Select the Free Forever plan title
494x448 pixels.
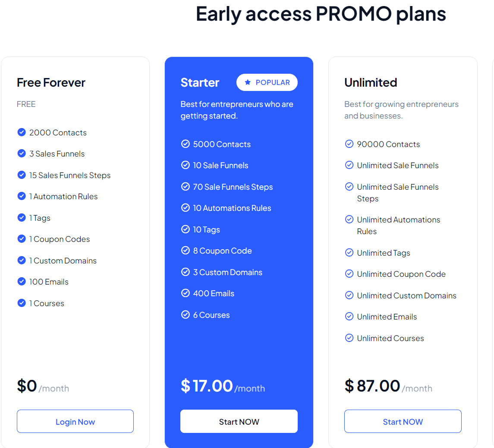[51, 82]
